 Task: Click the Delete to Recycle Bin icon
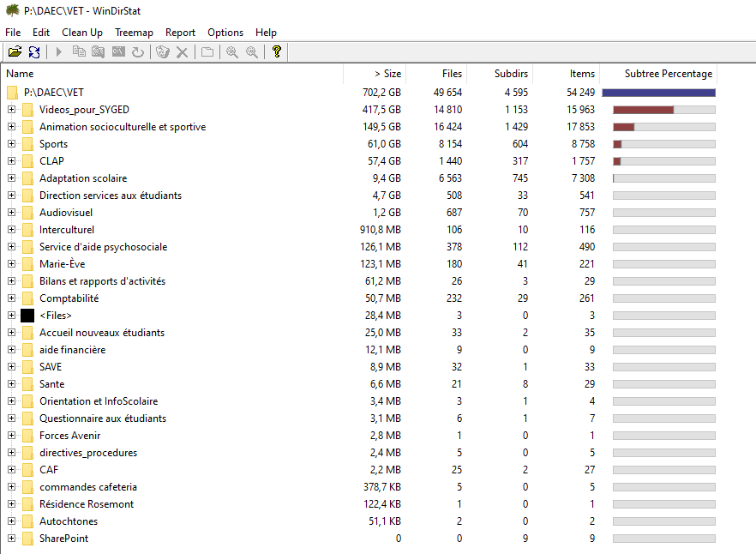(x=161, y=52)
